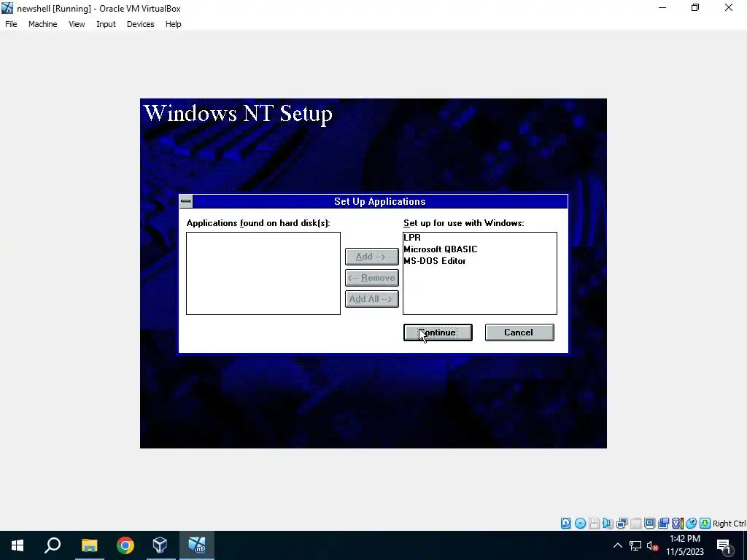Click the Add All --> button
Screen dimensions: 747x560
click(x=371, y=299)
